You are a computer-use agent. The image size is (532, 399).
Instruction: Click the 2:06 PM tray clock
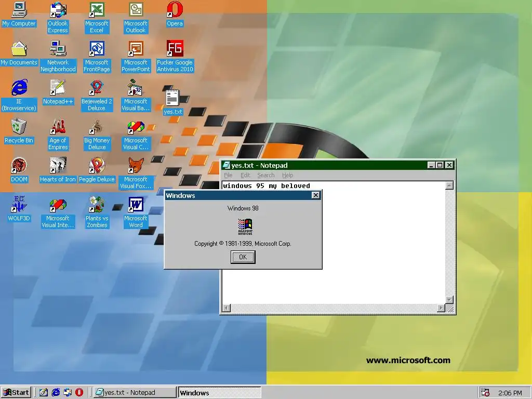point(510,393)
